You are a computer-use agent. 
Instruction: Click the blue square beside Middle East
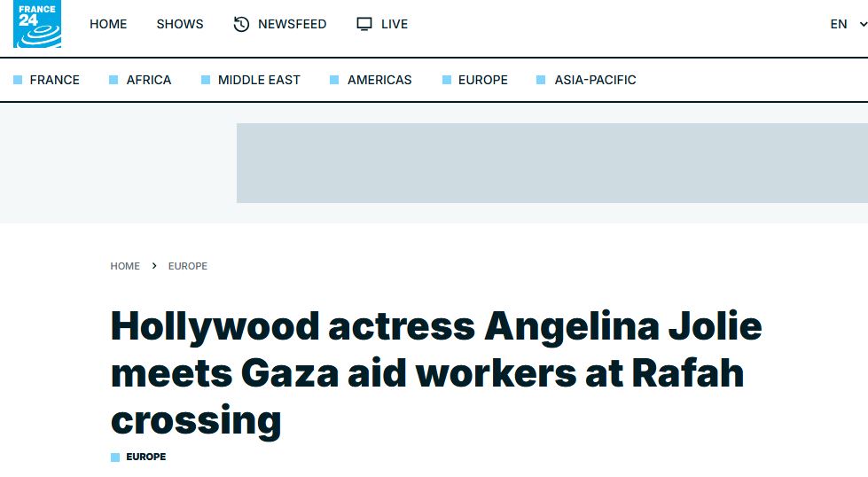click(206, 81)
